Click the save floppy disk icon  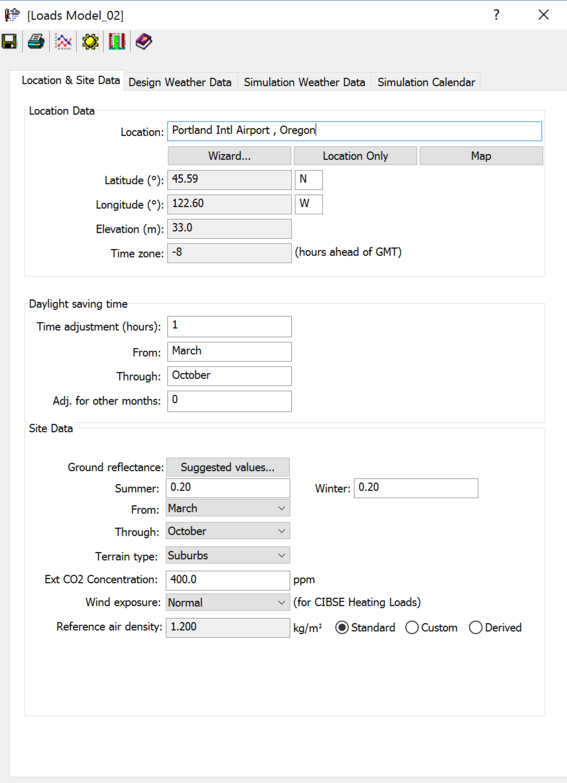pos(9,41)
